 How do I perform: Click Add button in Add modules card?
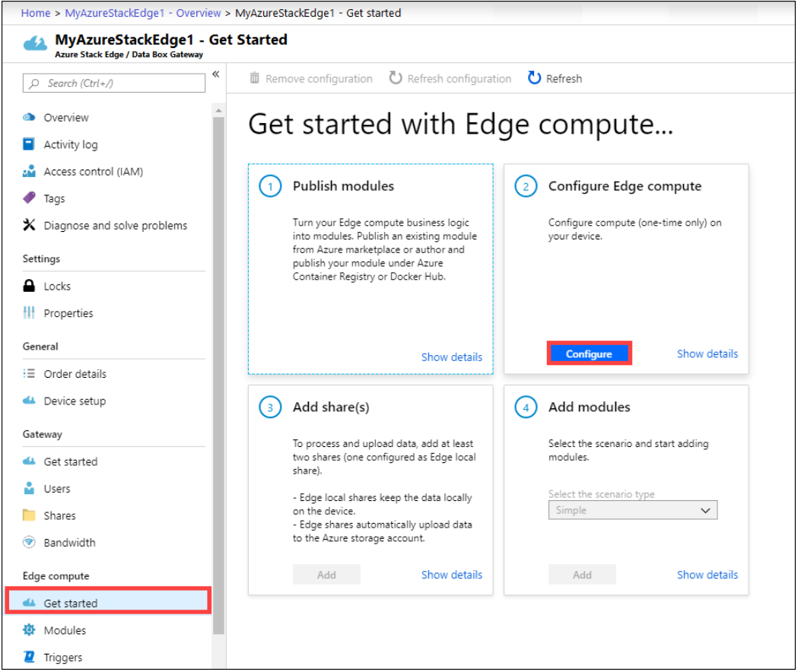point(582,575)
